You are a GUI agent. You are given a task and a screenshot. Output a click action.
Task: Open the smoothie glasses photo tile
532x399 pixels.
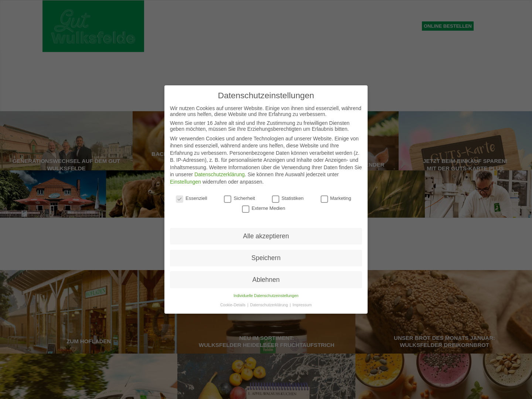point(444,376)
